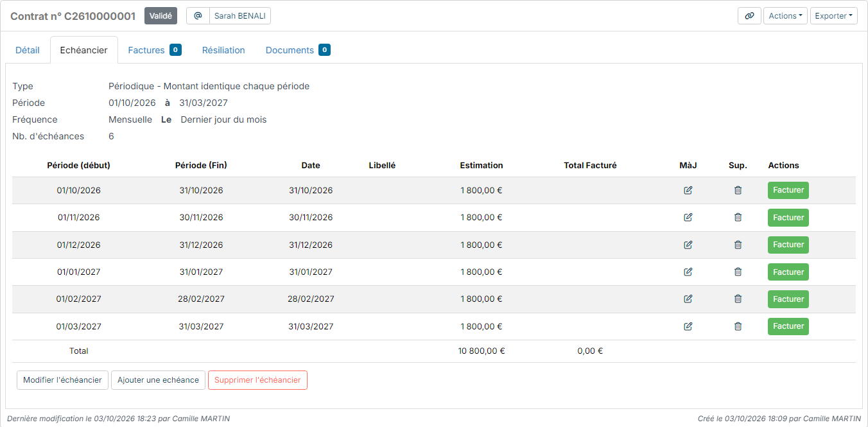Viewport: 868px width, 427px height.
Task: Click Facturer for the 31/12/2026 installment
Action: [788, 245]
